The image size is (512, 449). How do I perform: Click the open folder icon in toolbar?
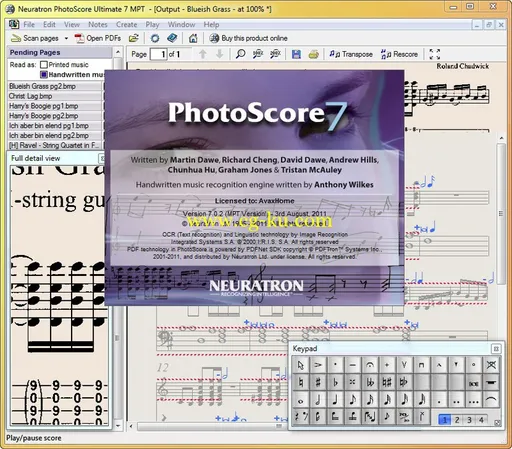[x=134, y=38]
